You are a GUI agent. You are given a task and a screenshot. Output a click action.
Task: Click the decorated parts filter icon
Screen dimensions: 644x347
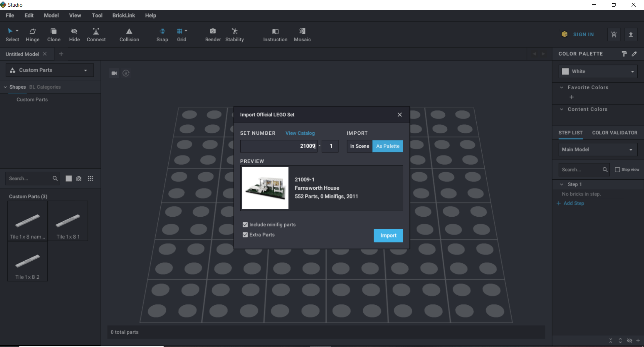[79, 178]
